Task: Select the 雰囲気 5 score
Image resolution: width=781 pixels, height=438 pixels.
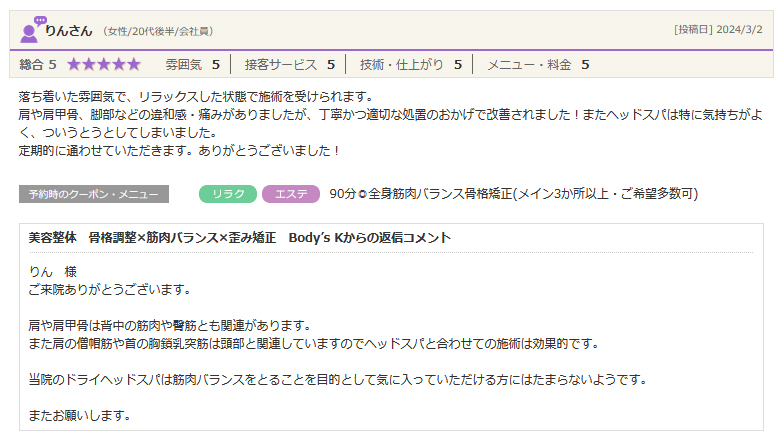Action: click(192, 64)
